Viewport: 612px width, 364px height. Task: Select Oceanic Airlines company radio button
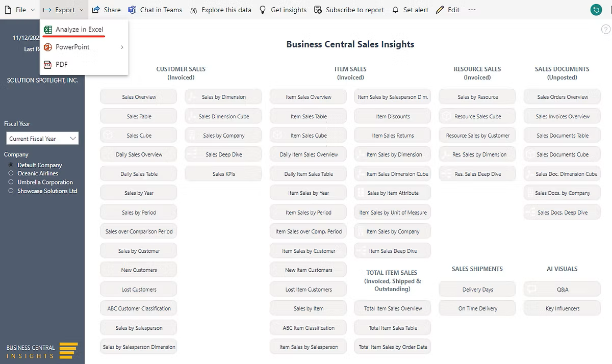pos(11,173)
